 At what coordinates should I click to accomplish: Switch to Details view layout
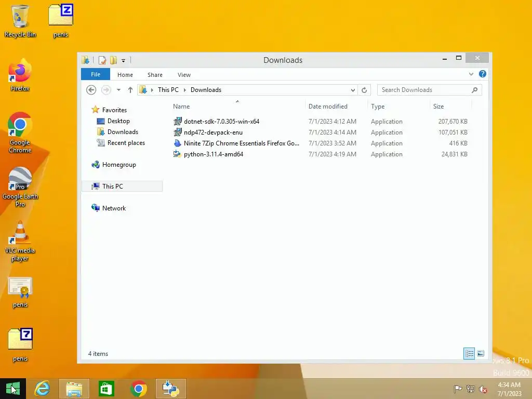(469, 353)
